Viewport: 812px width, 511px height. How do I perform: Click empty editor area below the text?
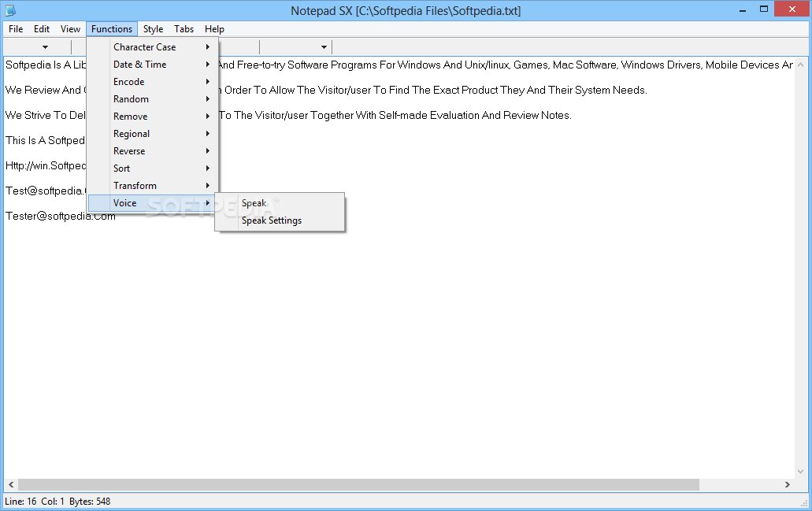click(399, 352)
